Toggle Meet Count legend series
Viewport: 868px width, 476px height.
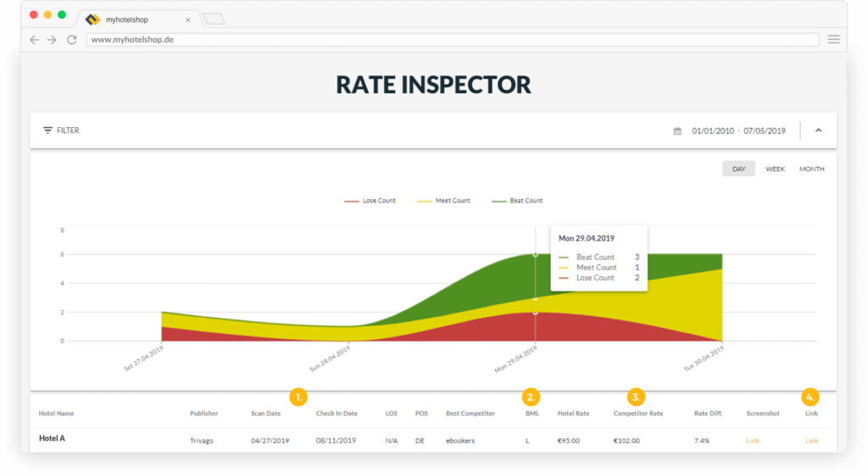coord(444,201)
